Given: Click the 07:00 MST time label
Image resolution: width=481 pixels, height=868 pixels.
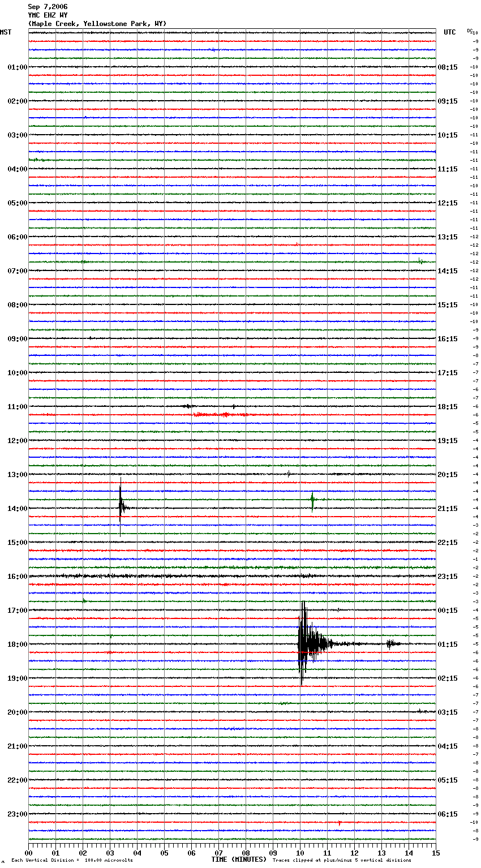Looking at the screenshot, I should pyautogui.click(x=18, y=271).
